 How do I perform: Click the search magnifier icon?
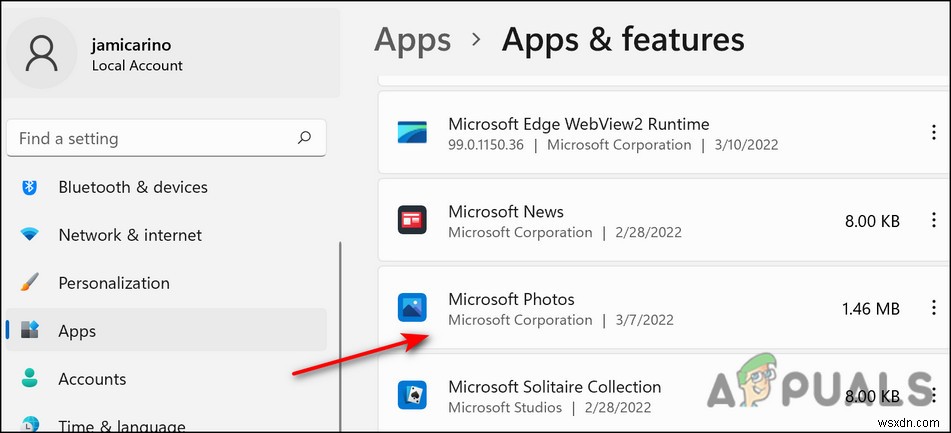[304, 138]
